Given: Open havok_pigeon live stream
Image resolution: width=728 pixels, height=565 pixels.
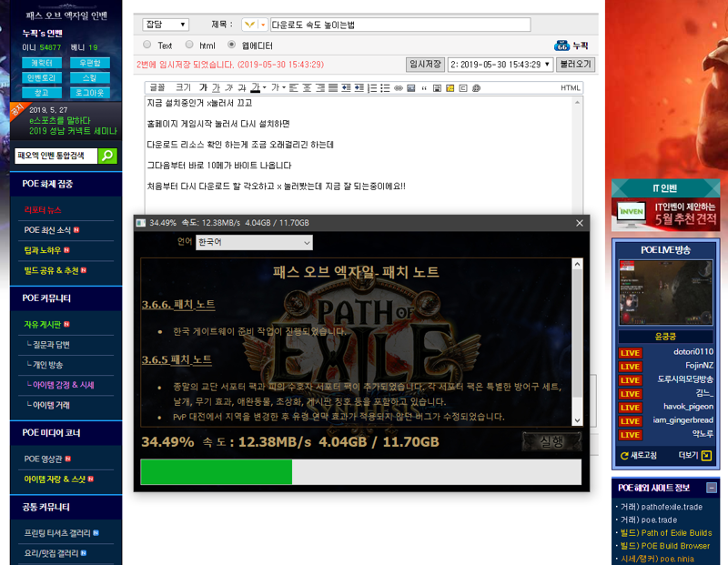Looking at the screenshot, I should coord(688,407).
